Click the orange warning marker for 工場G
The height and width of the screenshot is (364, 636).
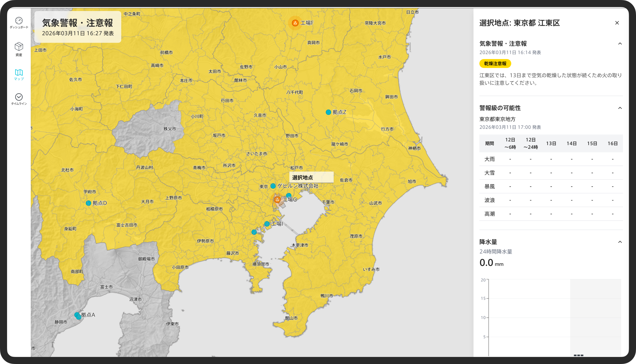[x=277, y=199]
